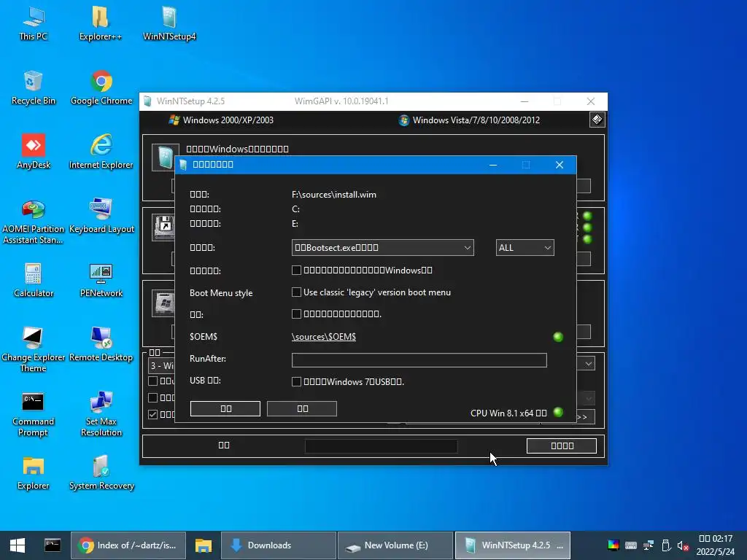Viewport: 747px width, 560px height.
Task: Open Command Prompt desktop icon
Action: pos(34,414)
